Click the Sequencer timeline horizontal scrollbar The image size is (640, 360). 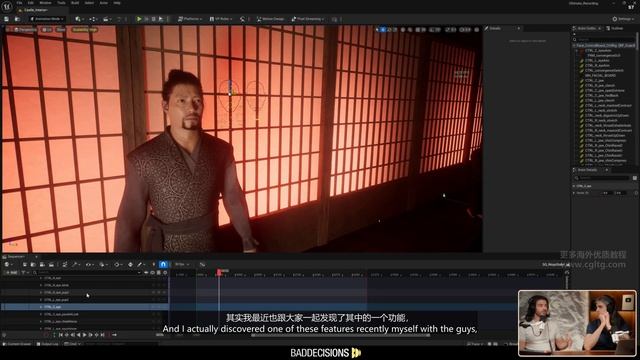[x=340, y=335]
